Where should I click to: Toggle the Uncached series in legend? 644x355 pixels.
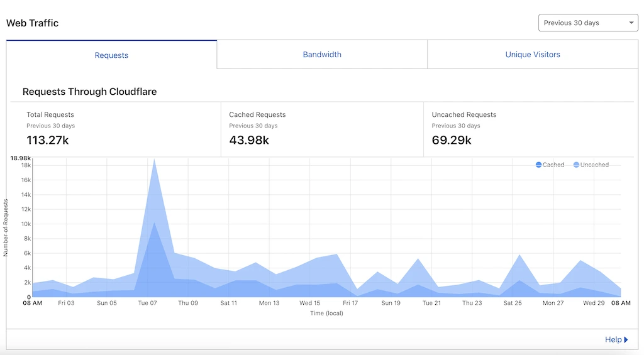tap(591, 165)
